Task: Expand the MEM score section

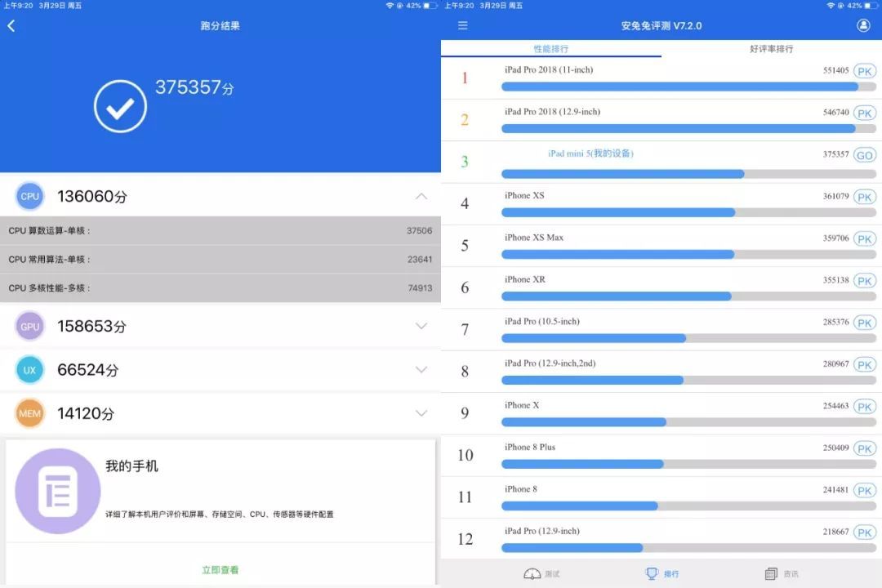Action: click(x=421, y=413)
